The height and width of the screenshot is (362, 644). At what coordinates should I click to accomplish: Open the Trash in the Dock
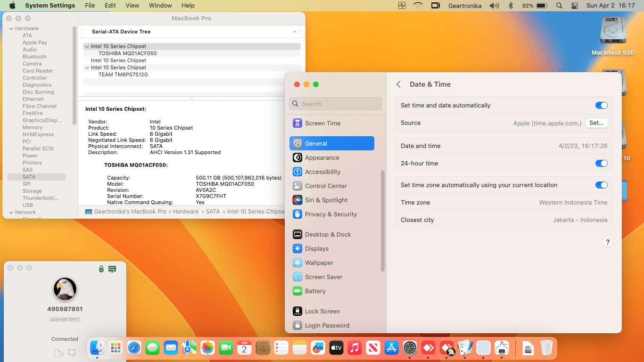pyautogui.click(x=546, y=348)
